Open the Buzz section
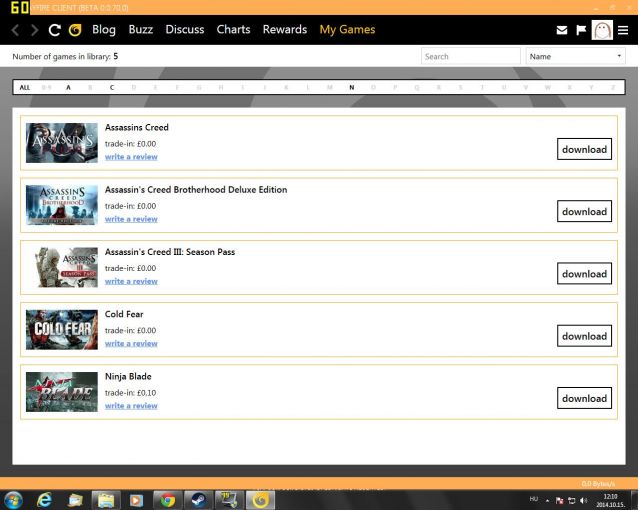 click(x=141, y=30)
